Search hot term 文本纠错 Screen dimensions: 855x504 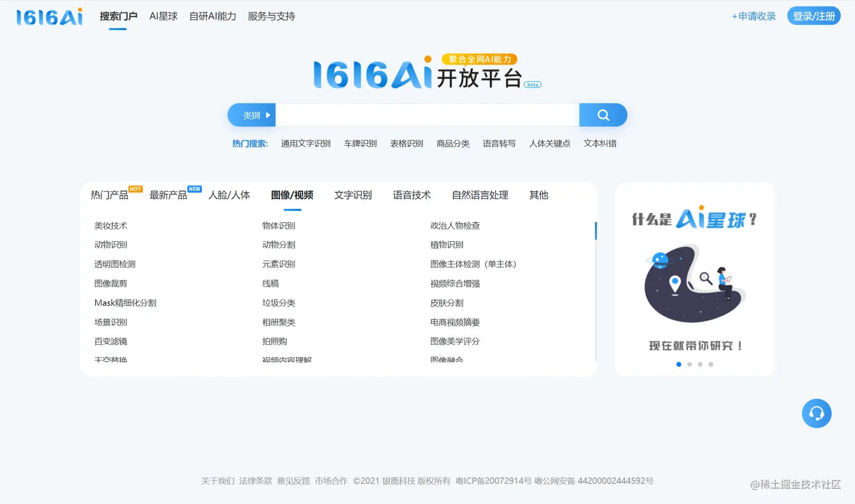(x=600, y=144)
